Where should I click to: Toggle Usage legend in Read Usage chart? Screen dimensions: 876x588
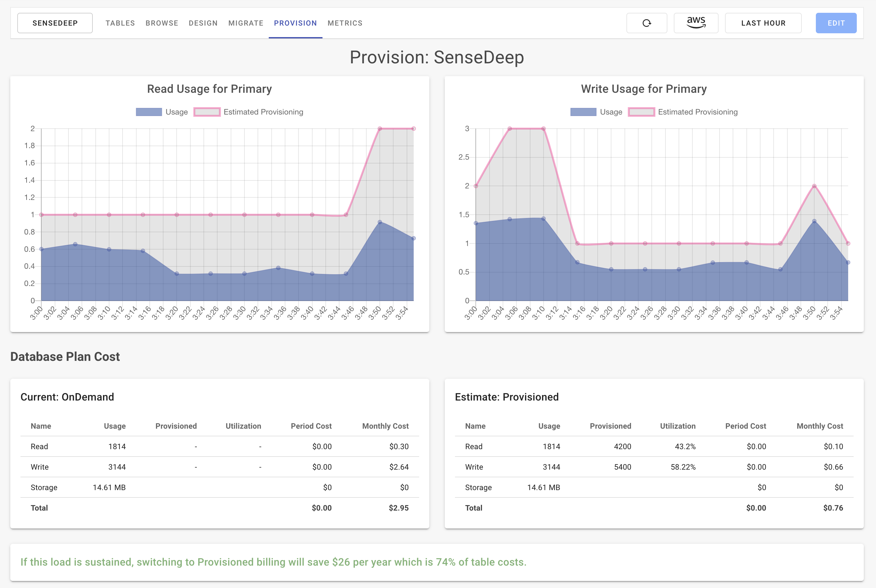click(162, 112)
